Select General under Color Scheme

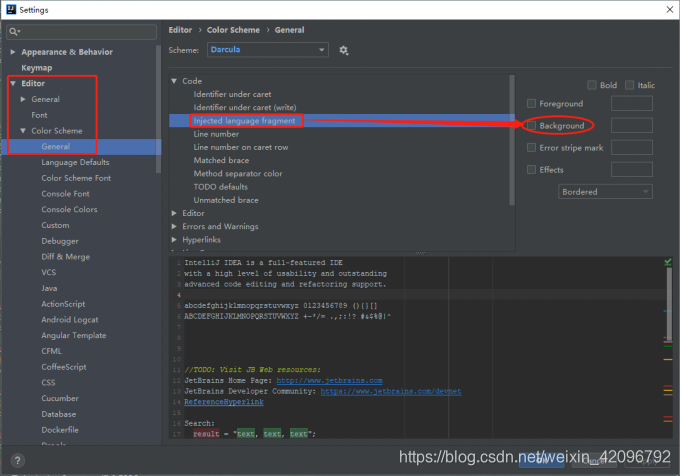(x=56, y=146)
